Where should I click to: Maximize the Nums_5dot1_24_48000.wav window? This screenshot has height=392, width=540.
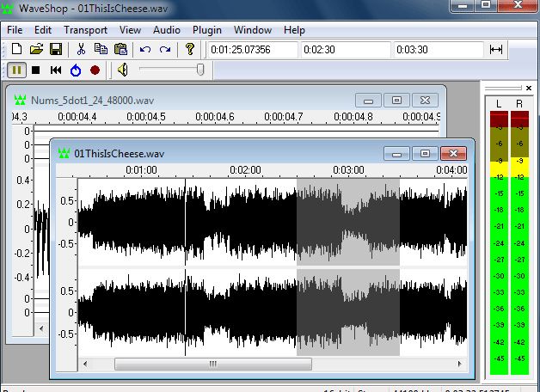(396, 101)
